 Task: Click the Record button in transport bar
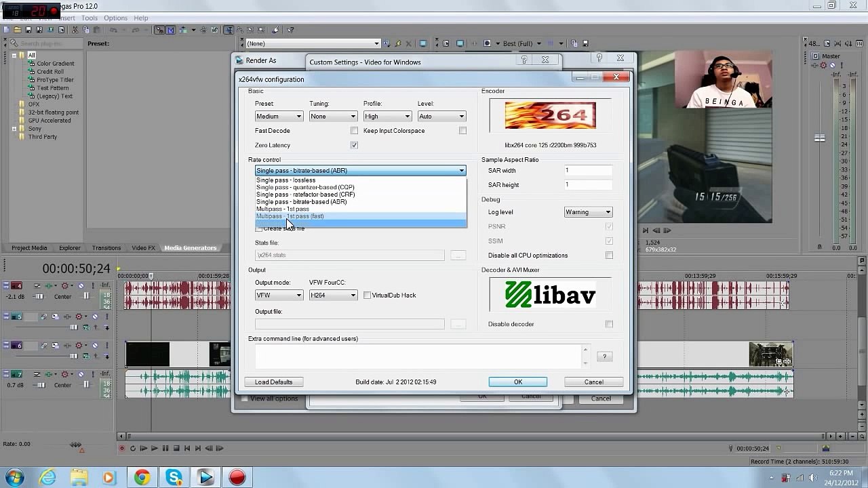[122, 448]
